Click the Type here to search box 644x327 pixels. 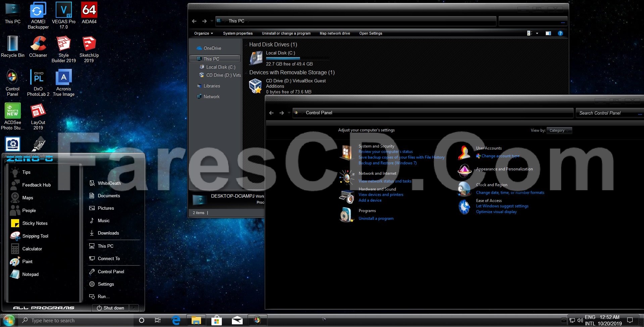click(77, 321)
